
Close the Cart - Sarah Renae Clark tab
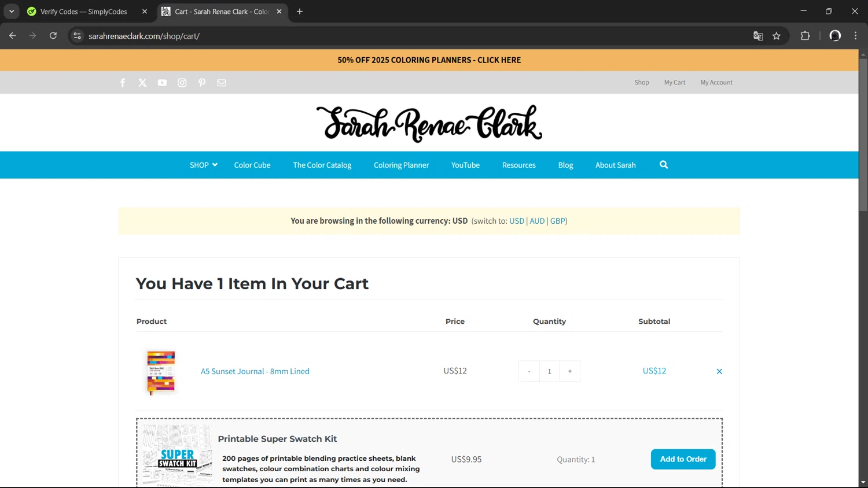coord(279,12)
